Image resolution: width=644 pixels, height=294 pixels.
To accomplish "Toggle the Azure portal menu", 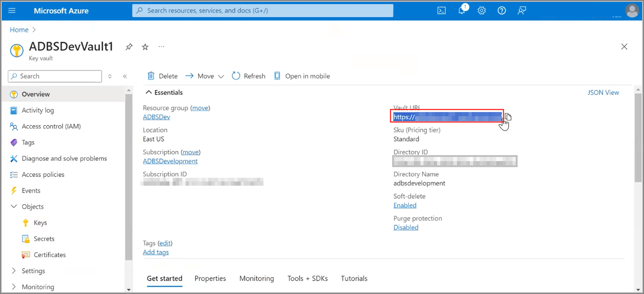I will point(12,10).
